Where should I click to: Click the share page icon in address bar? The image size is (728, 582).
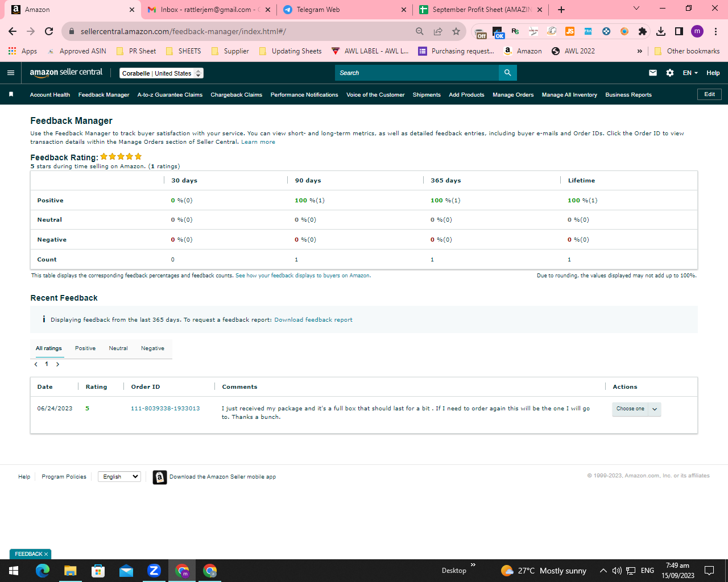click(x=438, y=31)
